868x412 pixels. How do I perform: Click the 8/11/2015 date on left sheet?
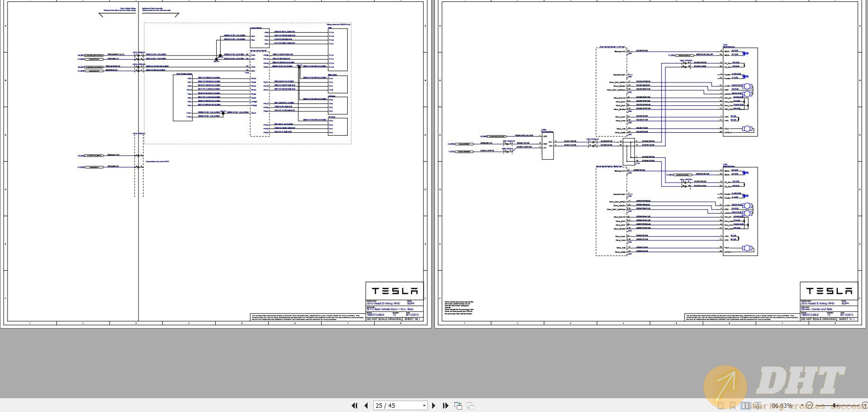click(412, 315)
